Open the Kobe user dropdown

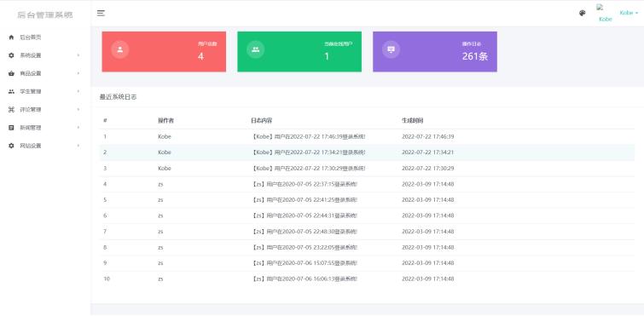coord(629,13)
